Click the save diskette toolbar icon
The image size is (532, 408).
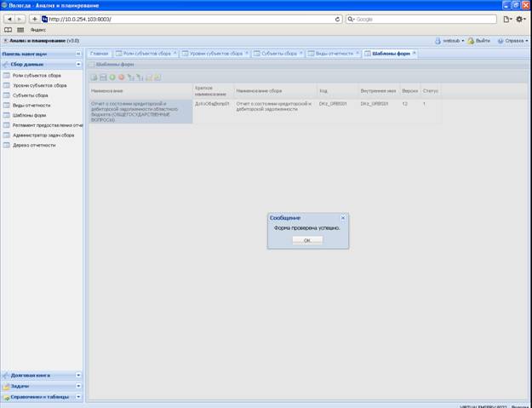(103, 78)
